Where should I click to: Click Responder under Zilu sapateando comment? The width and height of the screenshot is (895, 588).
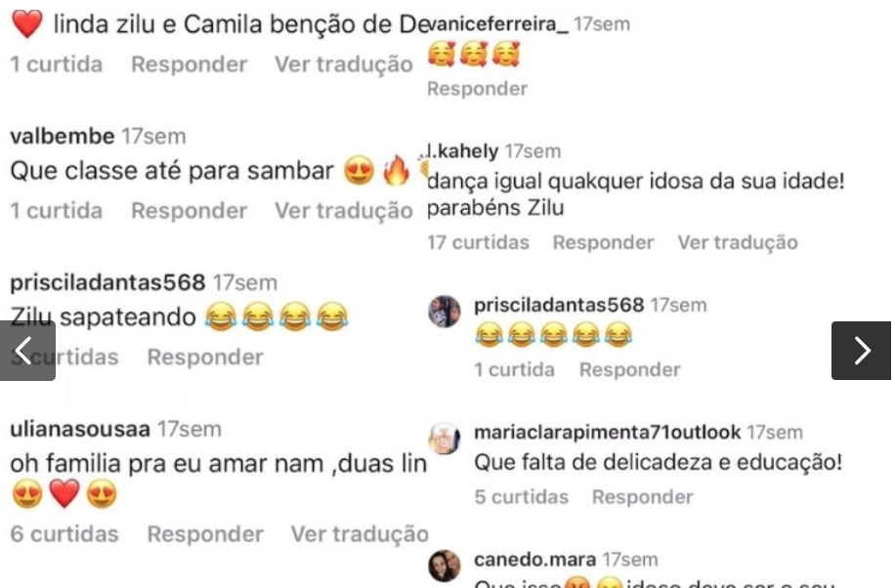click(205, 357)
